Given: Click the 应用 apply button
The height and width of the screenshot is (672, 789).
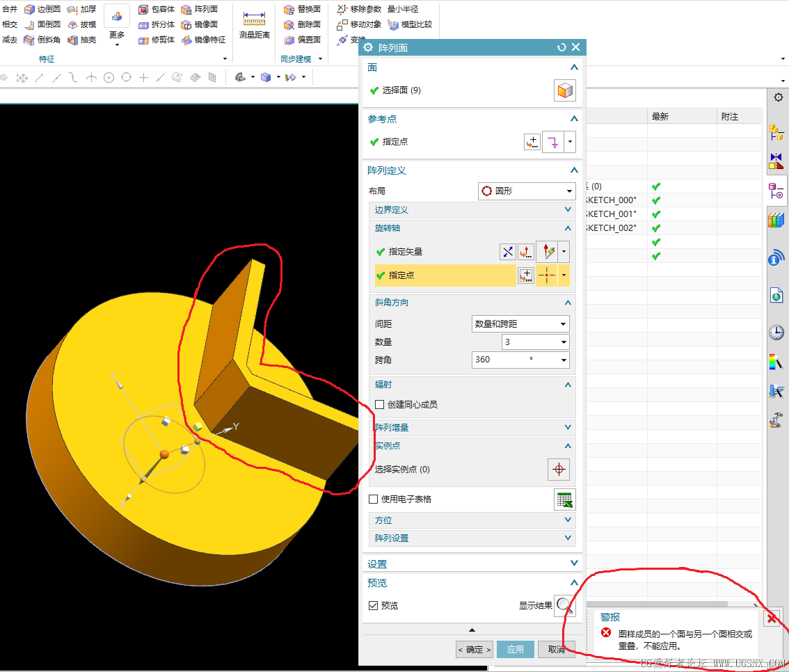Looking at the screenshot, I should tap(516, 649).
